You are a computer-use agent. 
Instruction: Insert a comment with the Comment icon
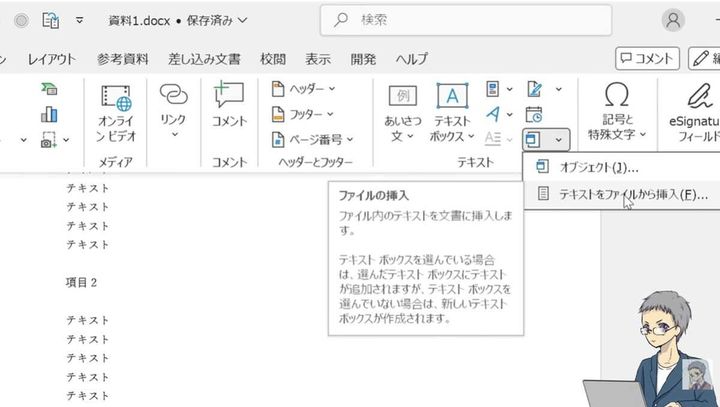click(229, 95)
